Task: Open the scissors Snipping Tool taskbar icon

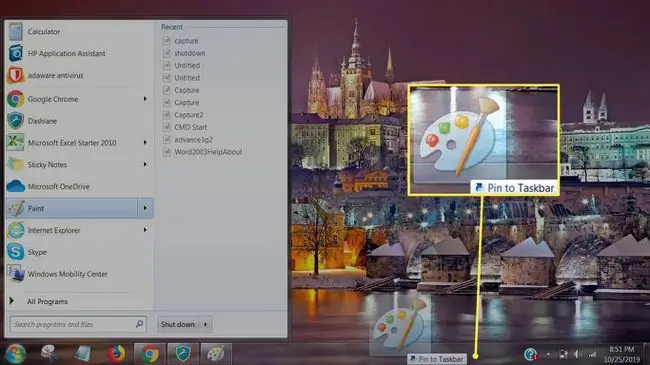Action: [49, 354]
